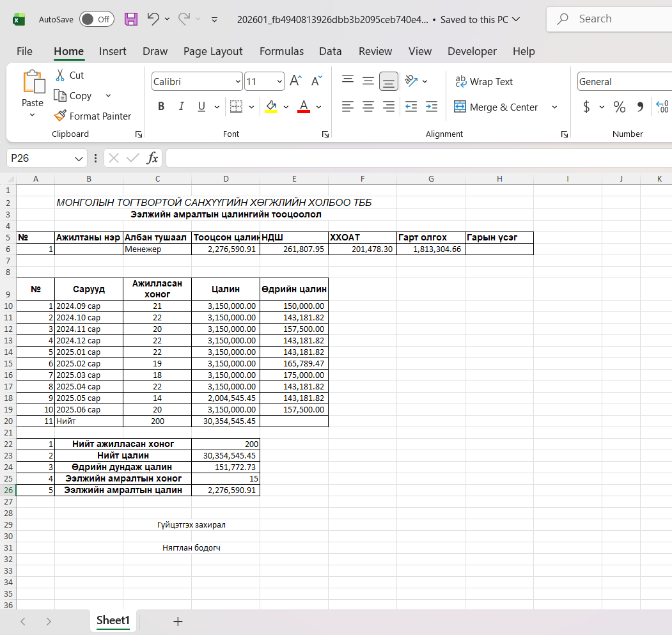Apply Italic formatting
The image size is (672, 635).
[181, 107]
